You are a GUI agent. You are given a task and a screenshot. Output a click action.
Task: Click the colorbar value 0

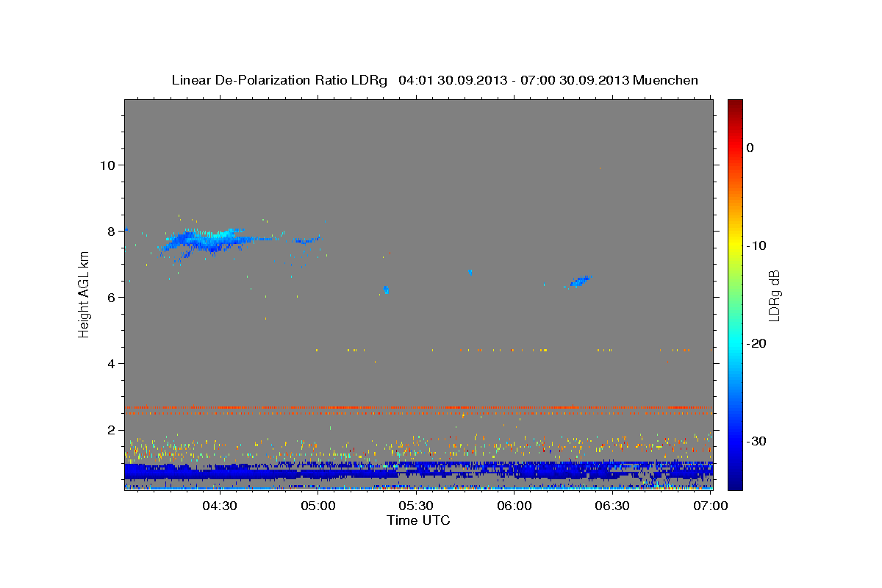(750, 148)
